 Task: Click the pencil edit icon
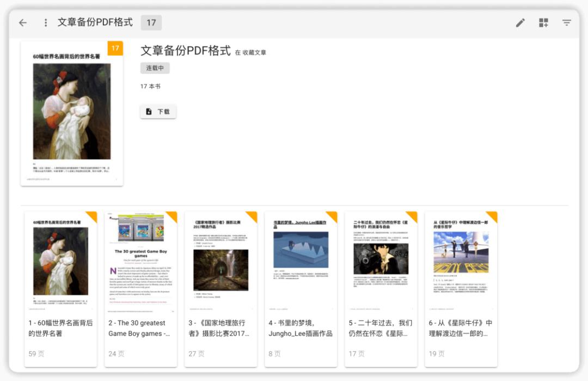click(520, 22)
